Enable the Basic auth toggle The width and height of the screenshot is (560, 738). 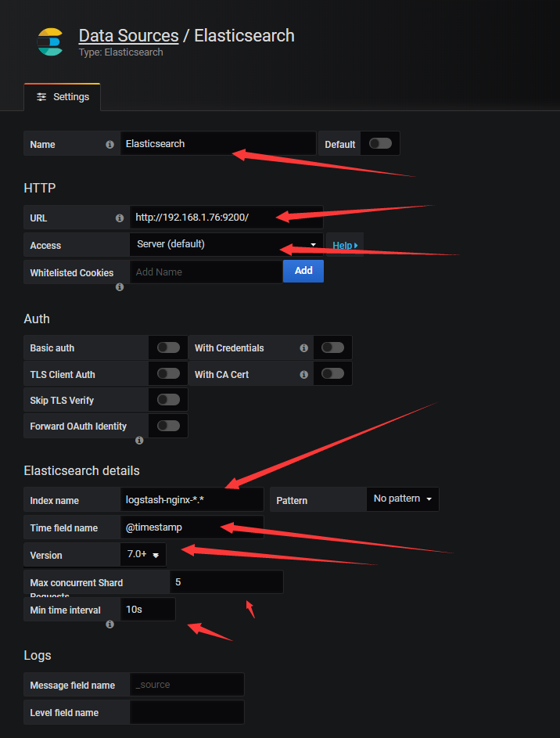(168, 347)
